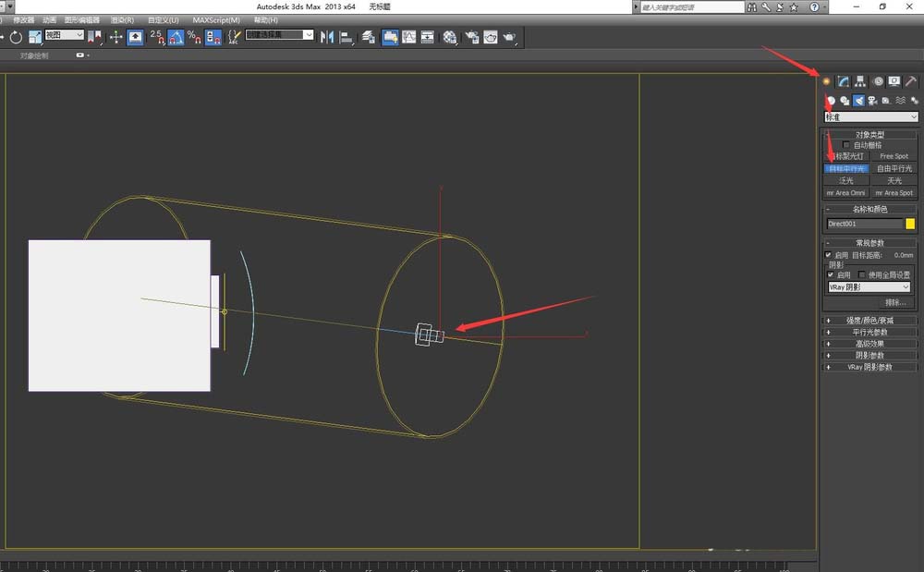Open the Create panel tab
Screen dimensions: 924x572
click(x=827, y=81)
